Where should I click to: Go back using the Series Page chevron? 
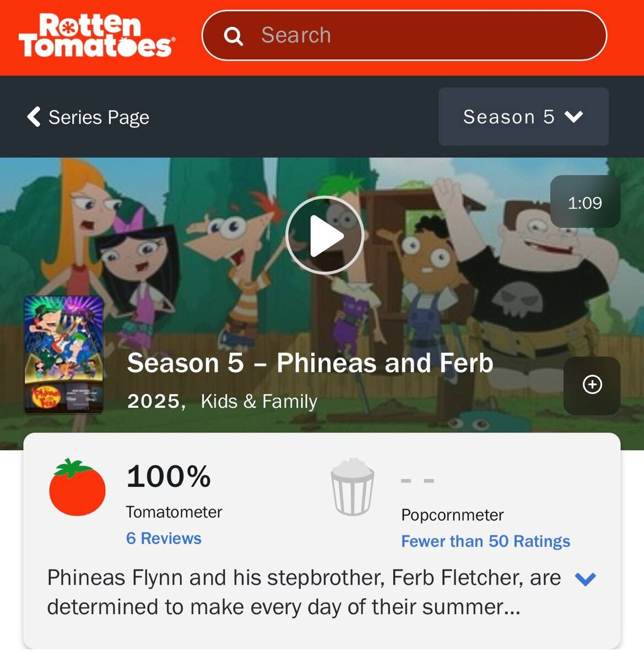click(34, 117)
